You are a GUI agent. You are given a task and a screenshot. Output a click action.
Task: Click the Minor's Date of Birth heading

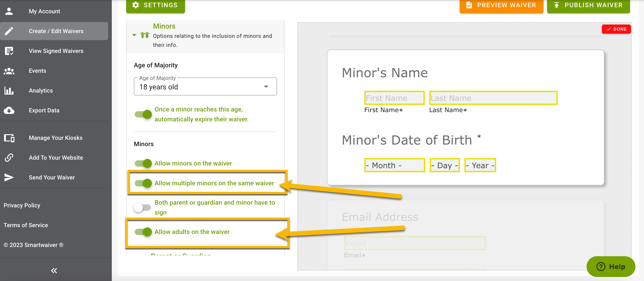tap(407, 140)
